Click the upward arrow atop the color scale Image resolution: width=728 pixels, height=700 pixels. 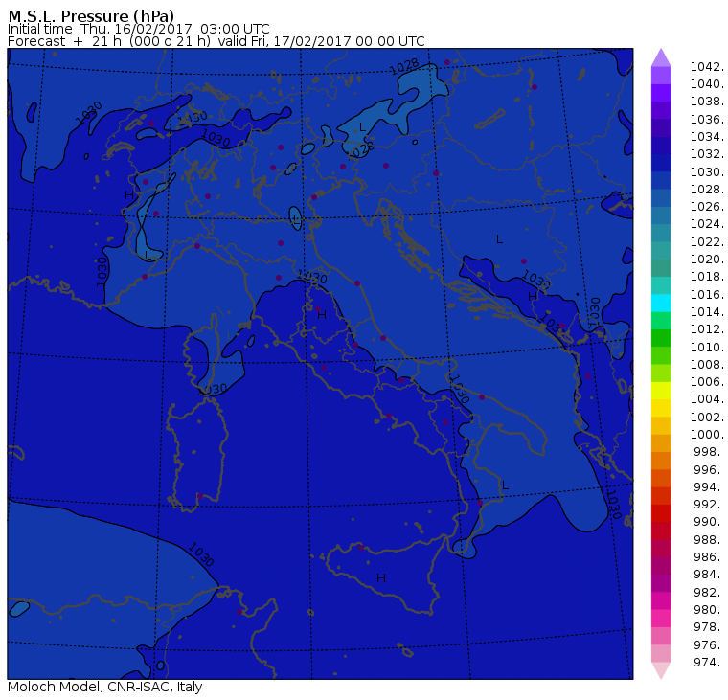coord(661,57)
